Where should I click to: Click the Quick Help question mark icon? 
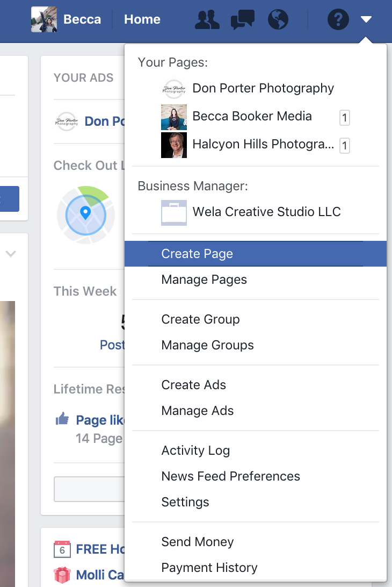(x=338, y=19)
